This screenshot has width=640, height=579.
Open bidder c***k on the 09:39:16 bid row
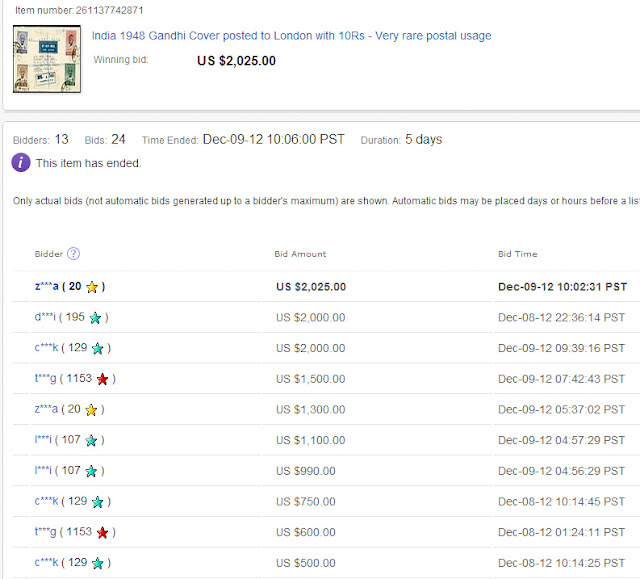[x=47, y=348]
